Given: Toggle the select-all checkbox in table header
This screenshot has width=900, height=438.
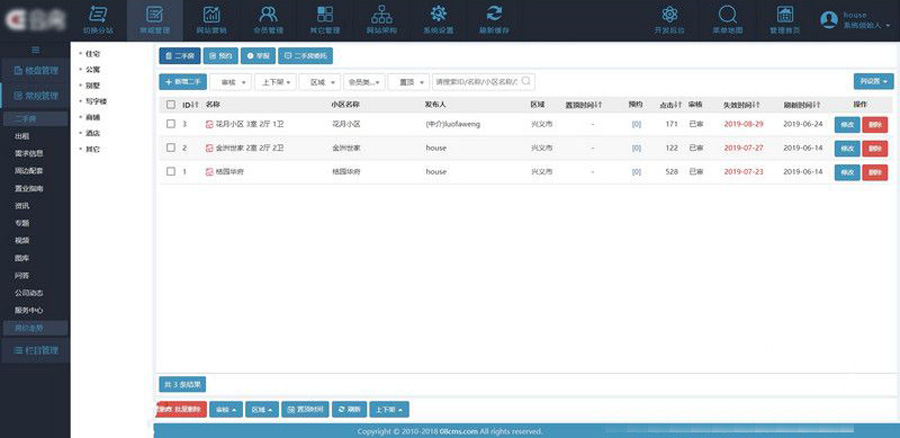Looking at the screenshot, I should (171, 104).
